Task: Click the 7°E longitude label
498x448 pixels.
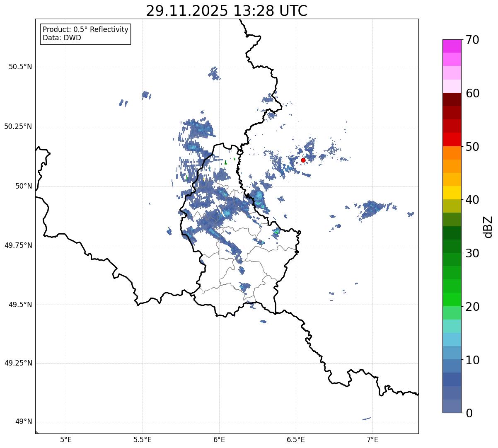Action: point(372,440)
